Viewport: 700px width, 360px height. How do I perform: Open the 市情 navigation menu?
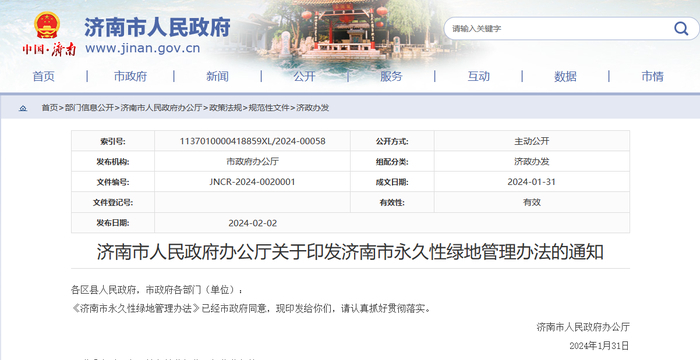pyautogui.click(x=653, y=76)
